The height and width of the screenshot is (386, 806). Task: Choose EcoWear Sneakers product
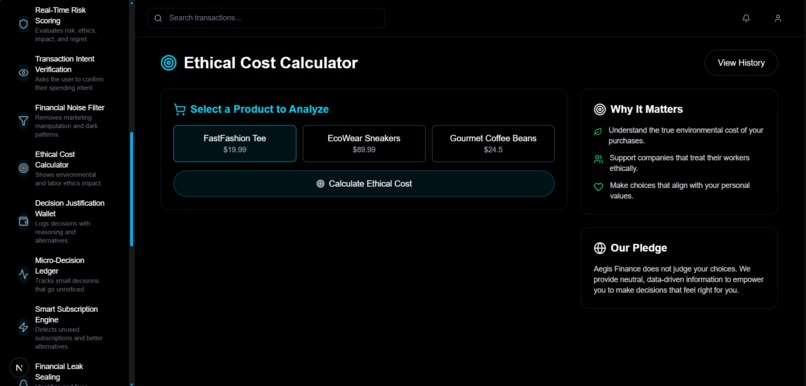(364, 143)
